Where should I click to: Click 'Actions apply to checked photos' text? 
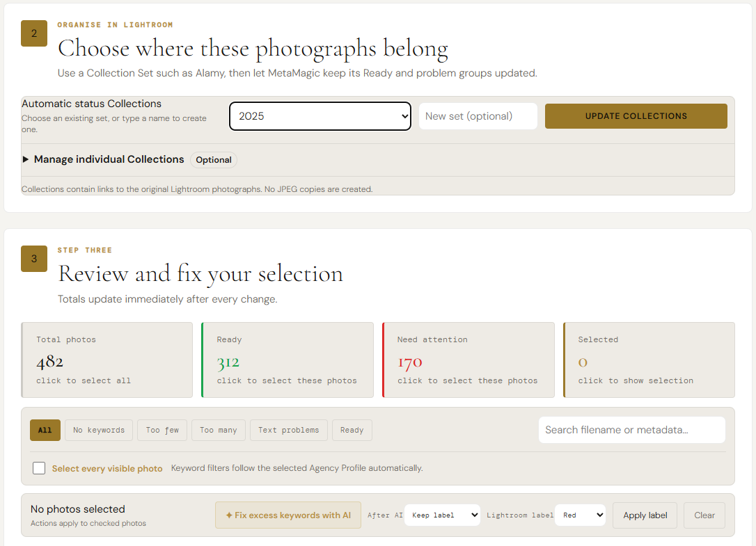coord(88,523)
